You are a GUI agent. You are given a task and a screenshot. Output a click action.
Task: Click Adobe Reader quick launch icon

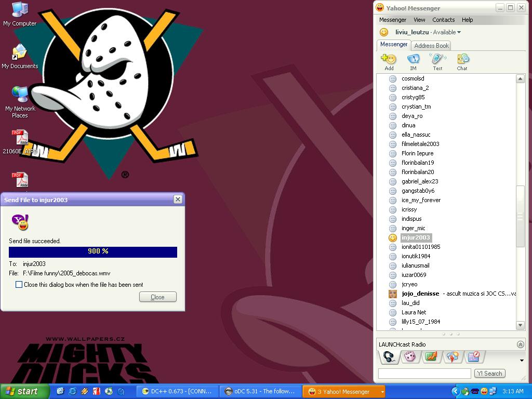(x=97, y=391)
